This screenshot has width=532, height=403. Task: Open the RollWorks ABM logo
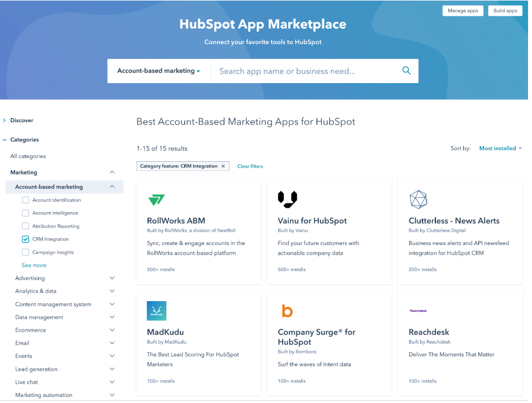156,199
